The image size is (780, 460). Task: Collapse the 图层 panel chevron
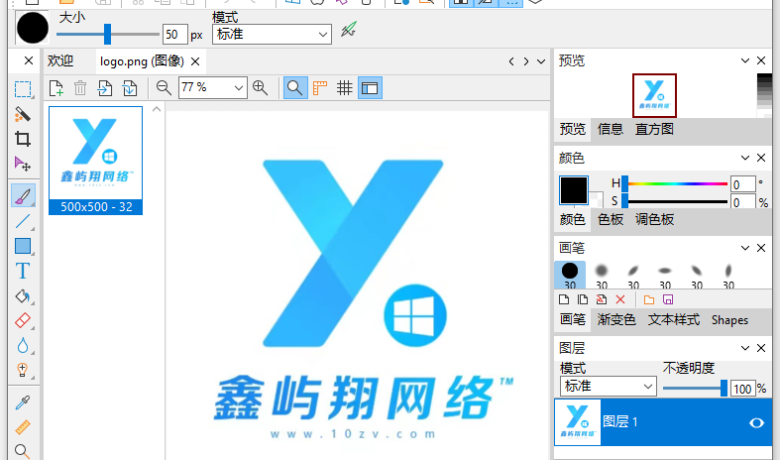tap(745, 348)
